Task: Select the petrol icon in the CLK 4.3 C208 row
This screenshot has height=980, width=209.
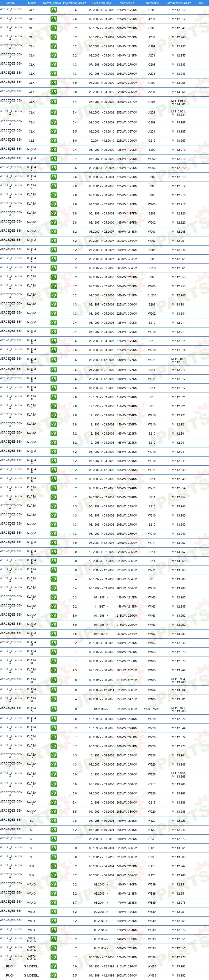Action: click(53, 65)
